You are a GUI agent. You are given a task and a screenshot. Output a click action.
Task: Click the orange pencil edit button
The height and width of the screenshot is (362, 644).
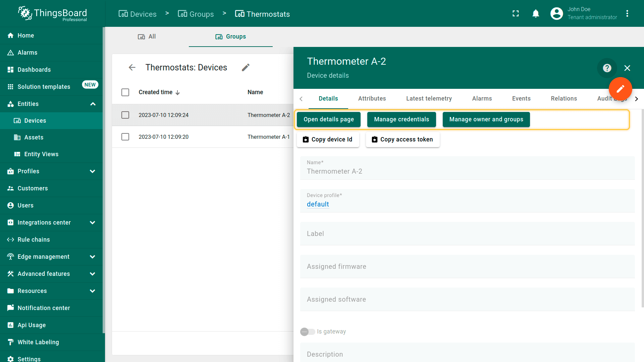[620, 88]
